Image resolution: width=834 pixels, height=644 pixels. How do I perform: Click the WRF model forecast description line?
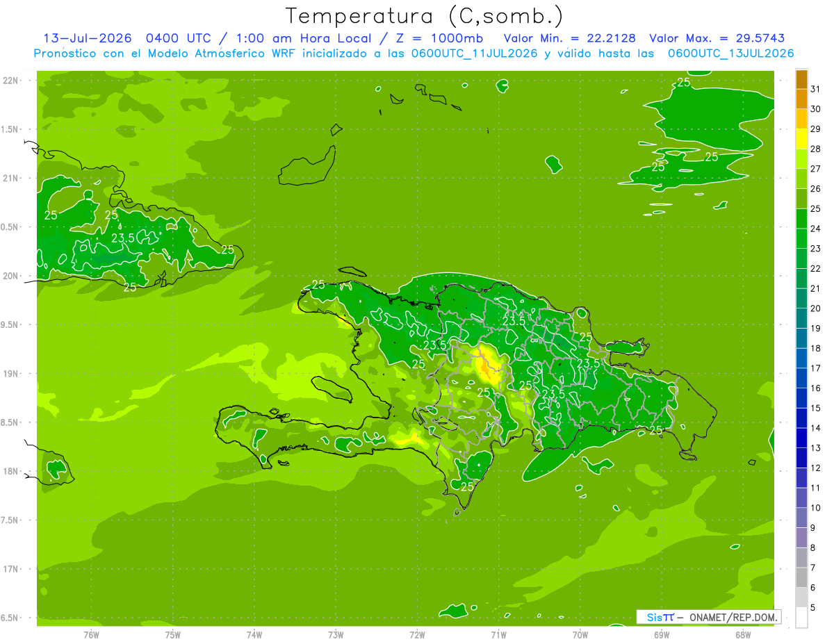[414, 53]
